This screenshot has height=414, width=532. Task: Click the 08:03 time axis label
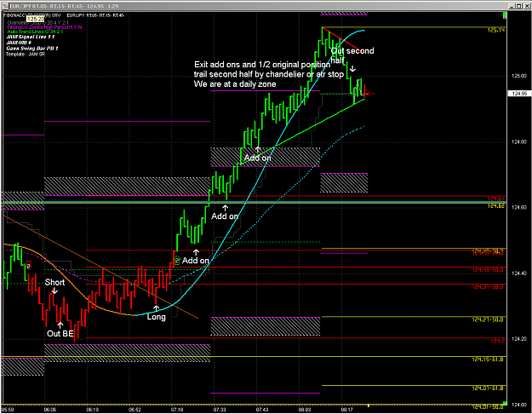point(305,410)
